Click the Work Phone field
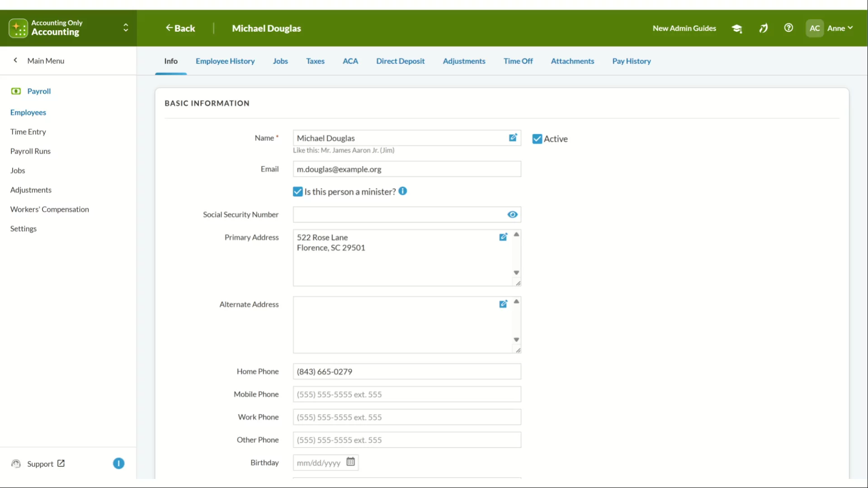868x488 pixels. click(407, 417)
